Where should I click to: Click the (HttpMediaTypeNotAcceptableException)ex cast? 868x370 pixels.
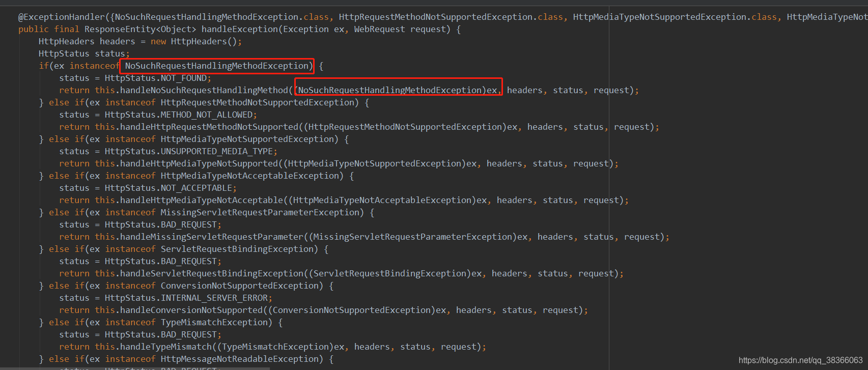387,201
